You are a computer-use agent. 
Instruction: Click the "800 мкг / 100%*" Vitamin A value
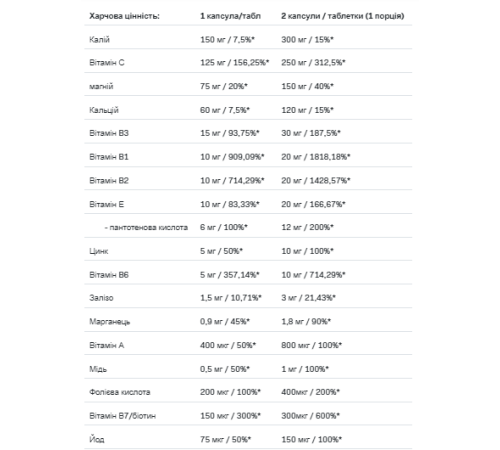click(x=311, y=345)
